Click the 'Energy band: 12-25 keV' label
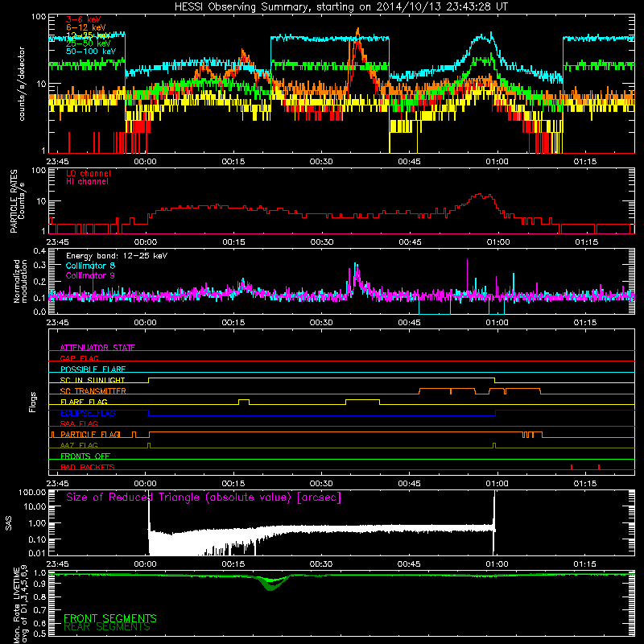 (x=117, y=256)
